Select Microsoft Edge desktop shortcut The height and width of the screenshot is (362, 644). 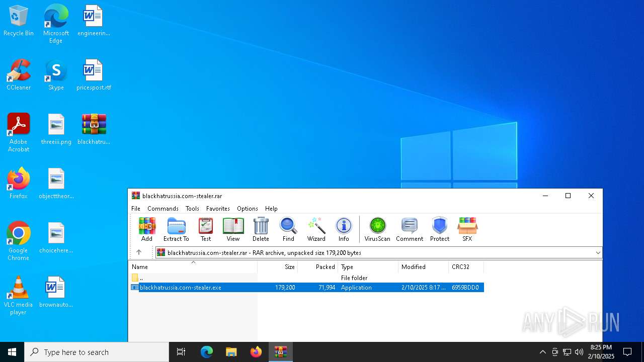(56, 24)
